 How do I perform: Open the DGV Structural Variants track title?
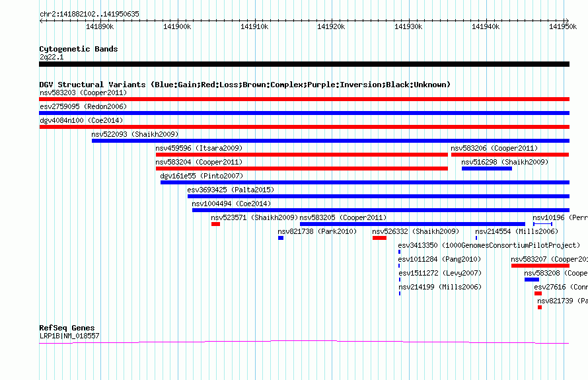[x=245, y=85]
